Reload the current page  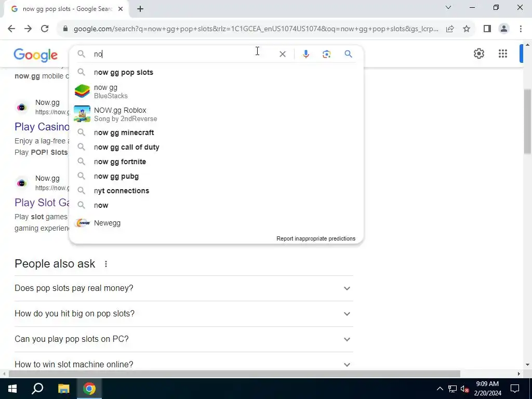point(45,29)
